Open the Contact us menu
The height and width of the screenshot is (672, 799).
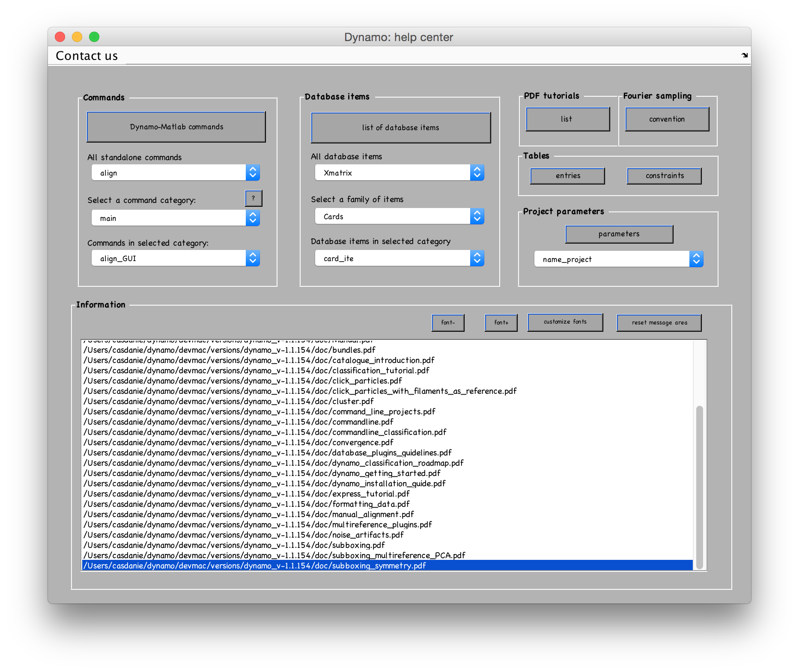click(x=87, y=56)
